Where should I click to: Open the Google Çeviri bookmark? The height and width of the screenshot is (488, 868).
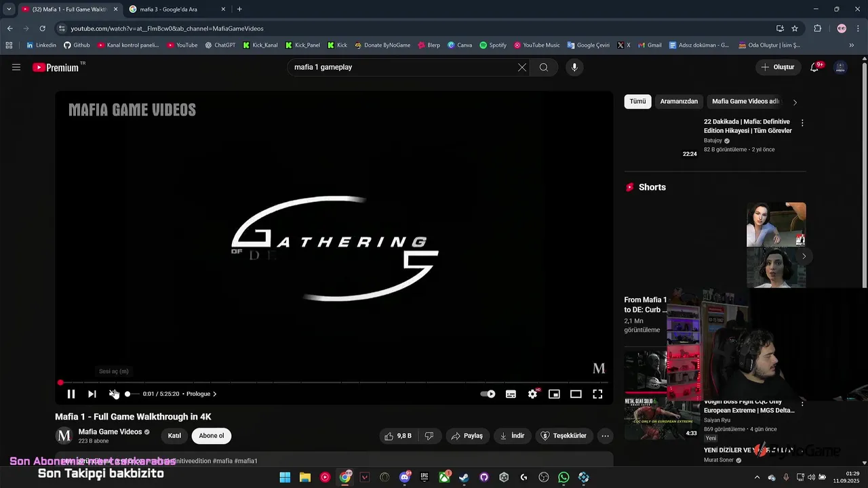pos(588,45)
